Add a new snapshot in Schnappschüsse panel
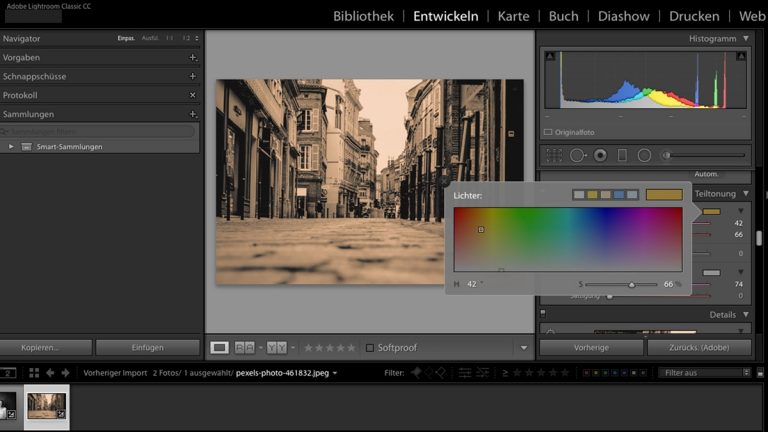Screen dimensions: 768x432 coord(193,76)
